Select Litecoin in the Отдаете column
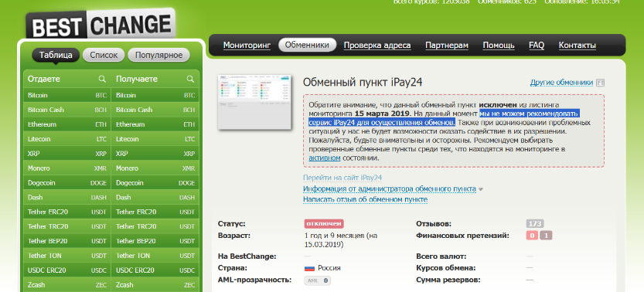The width and height of the screenshot is (644, 292). click(x=67, y=139)
